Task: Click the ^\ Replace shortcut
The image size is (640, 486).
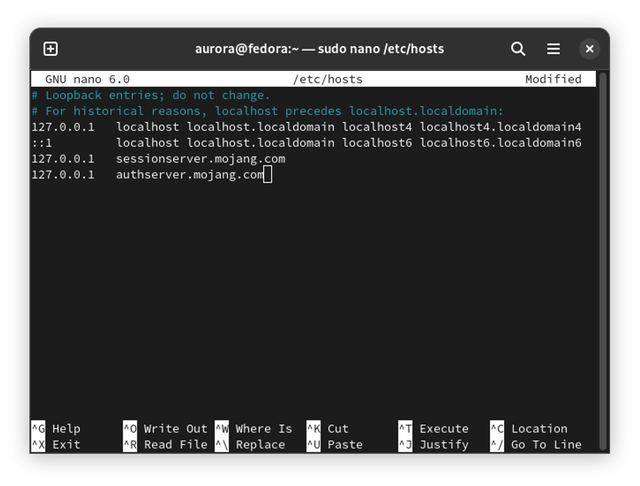Action: coord(250,444)
